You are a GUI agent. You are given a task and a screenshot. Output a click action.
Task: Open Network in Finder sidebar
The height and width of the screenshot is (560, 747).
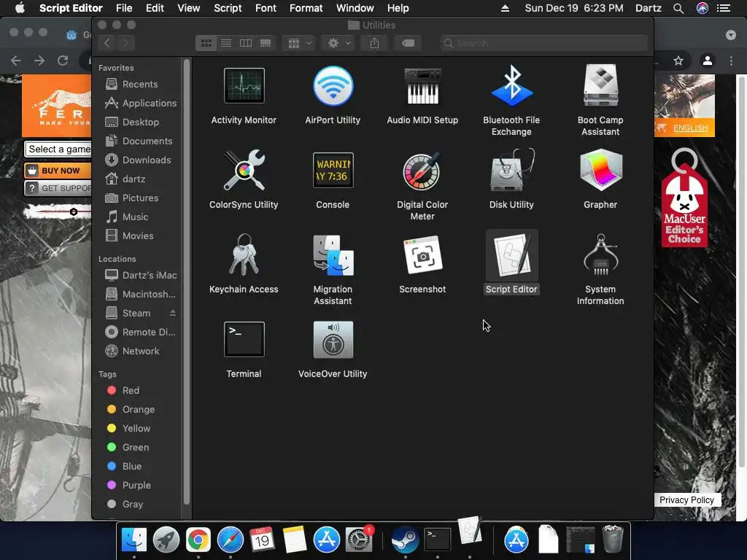pos(139,351)
